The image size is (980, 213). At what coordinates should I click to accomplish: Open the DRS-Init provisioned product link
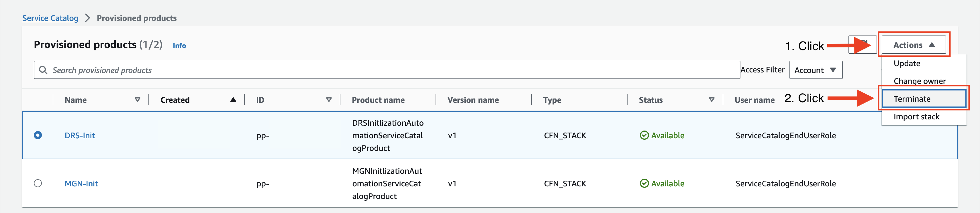[79, 135]
